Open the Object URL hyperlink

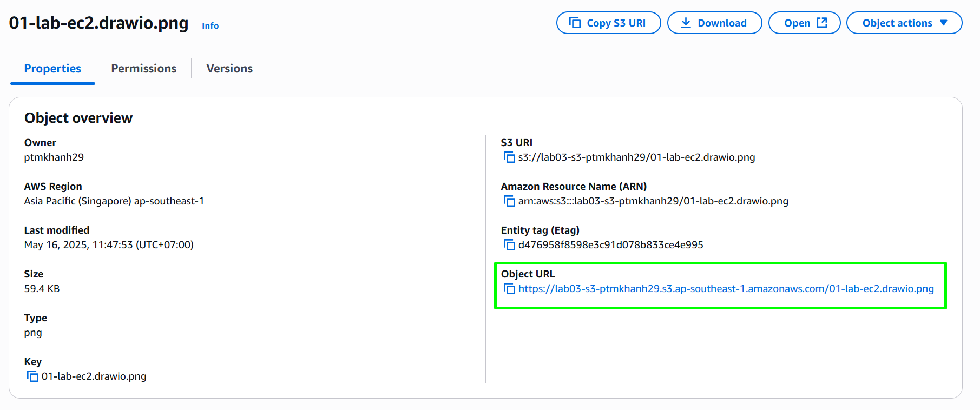click(x=726, y=289)
